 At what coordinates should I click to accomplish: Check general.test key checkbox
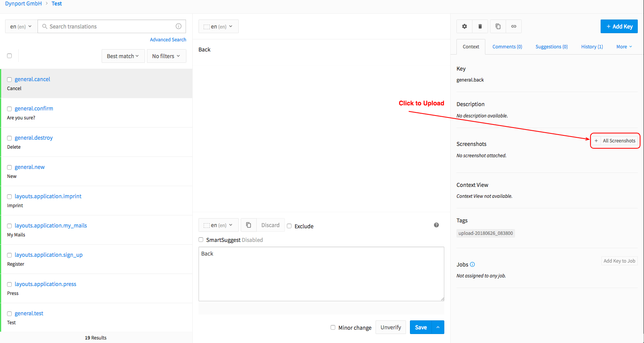click(x=9, y=314)
